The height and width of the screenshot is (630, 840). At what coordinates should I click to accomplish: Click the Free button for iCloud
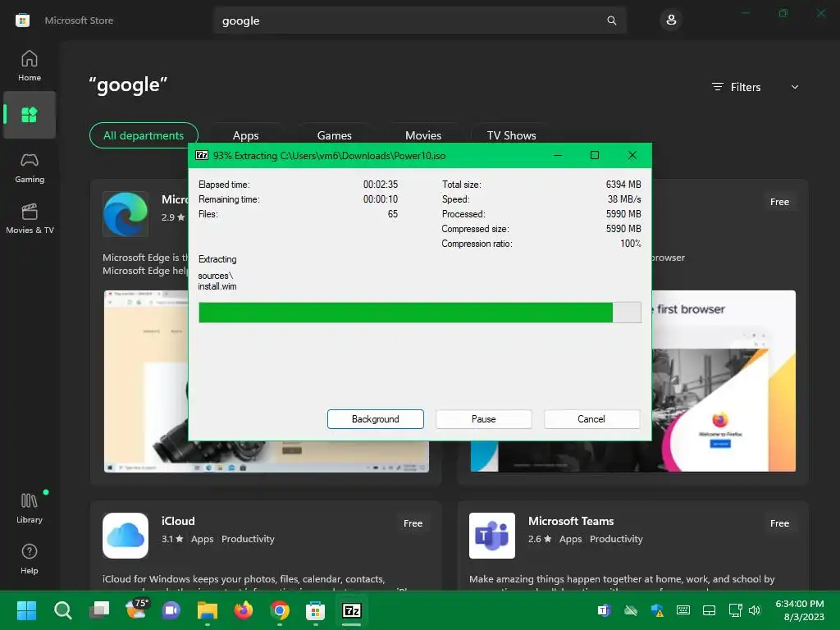click(413, 523)
